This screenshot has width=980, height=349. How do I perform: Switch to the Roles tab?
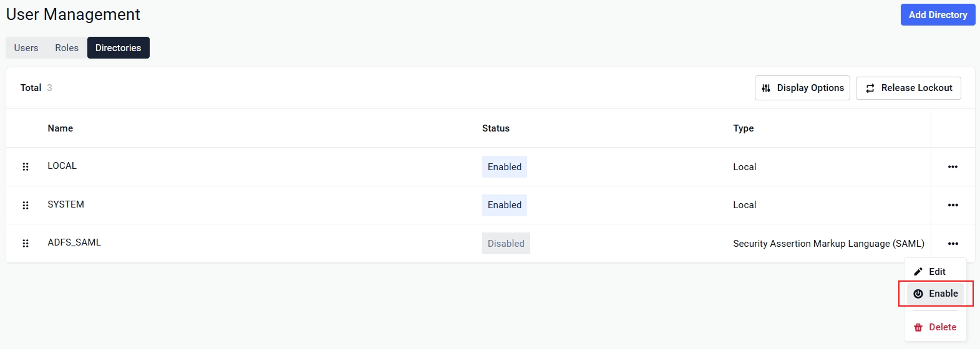click(x=67, y=48)
